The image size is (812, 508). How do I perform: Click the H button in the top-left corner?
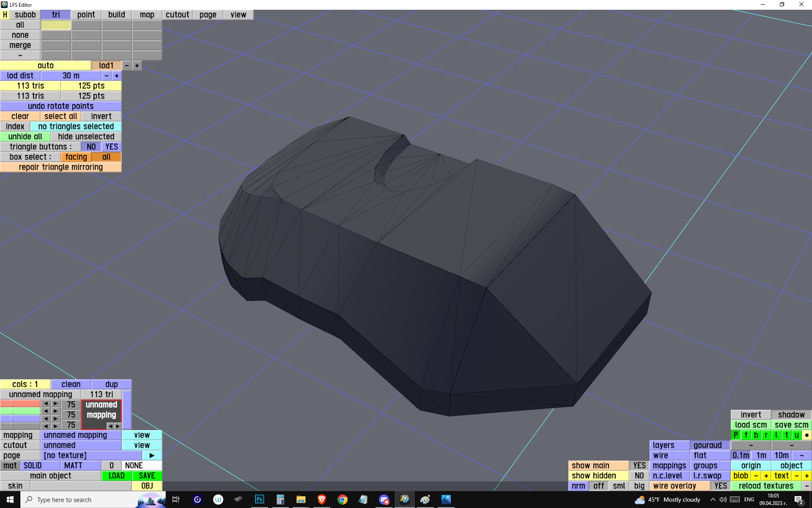[5, 15]
